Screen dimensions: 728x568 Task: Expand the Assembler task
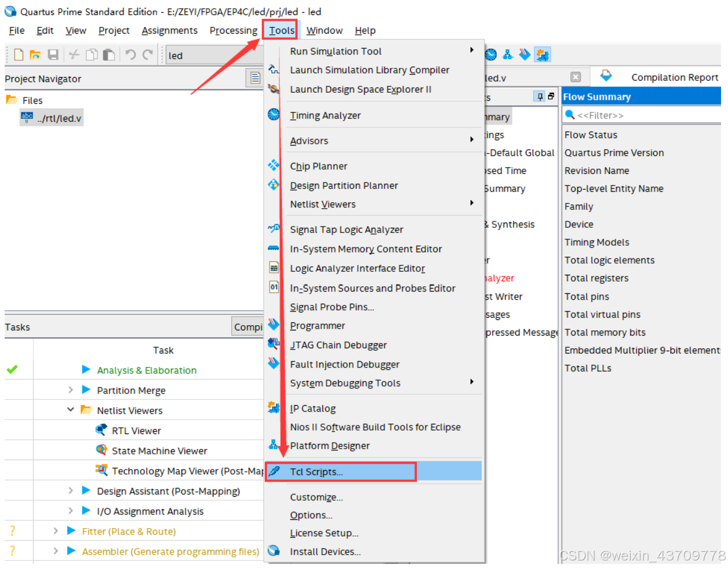coord(56,551)
